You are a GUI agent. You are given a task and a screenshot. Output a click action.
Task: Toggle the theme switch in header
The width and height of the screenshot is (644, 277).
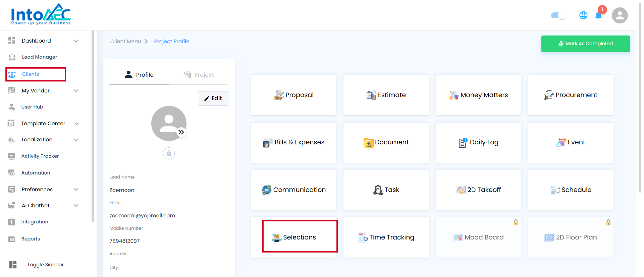point(558,15)
